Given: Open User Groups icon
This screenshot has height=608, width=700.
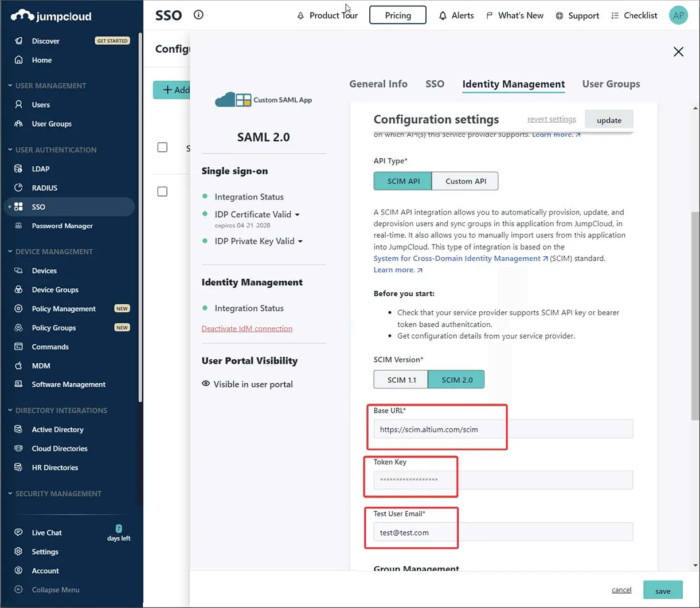Looking at the screenshot, I should click(x=19, y=123).
